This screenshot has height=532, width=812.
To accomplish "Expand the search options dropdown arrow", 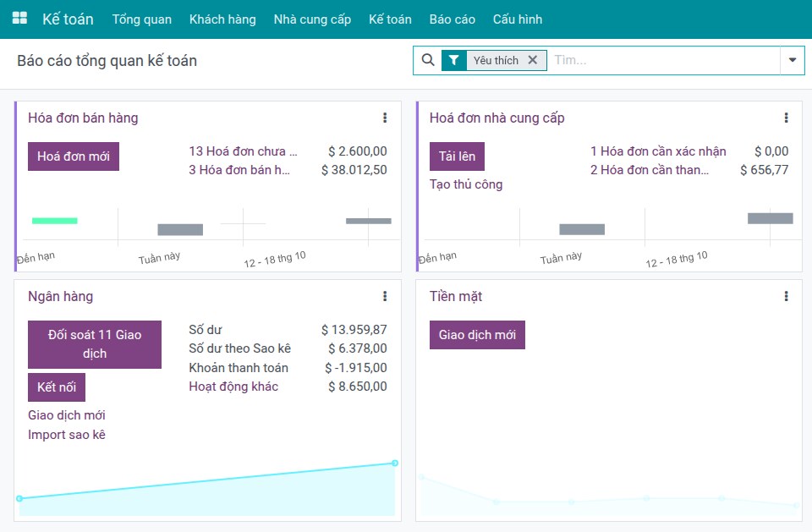I will pos(793,60).
